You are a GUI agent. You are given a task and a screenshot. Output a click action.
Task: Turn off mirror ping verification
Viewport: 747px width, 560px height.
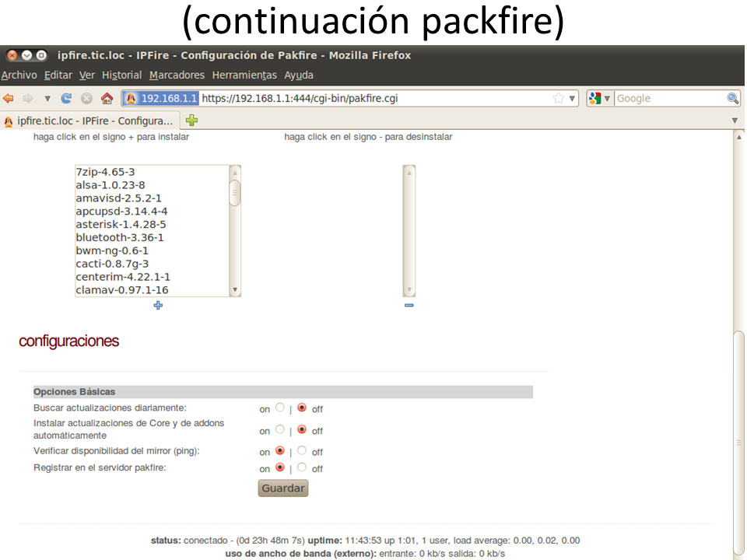tap(302, 450)
